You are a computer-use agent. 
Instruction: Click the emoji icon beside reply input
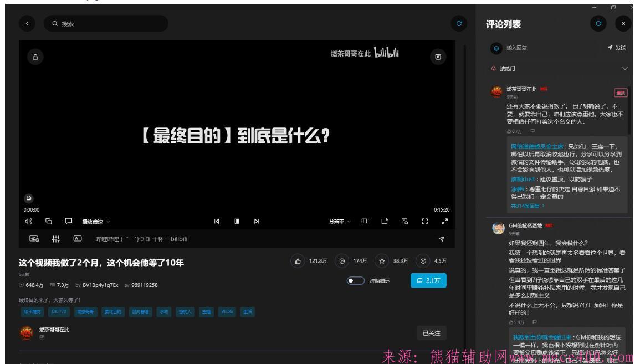[496, 48]
